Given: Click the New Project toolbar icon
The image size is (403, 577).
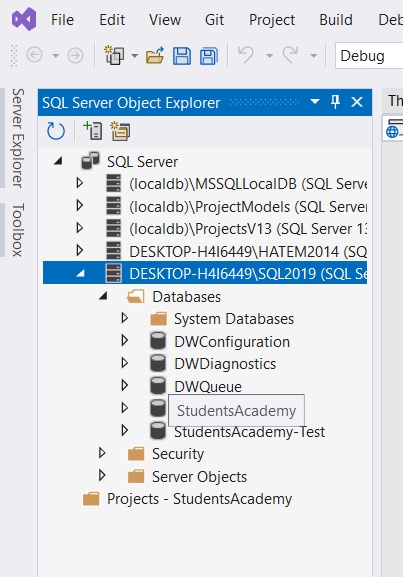Looking at the screenshot, I should (114, 56).
